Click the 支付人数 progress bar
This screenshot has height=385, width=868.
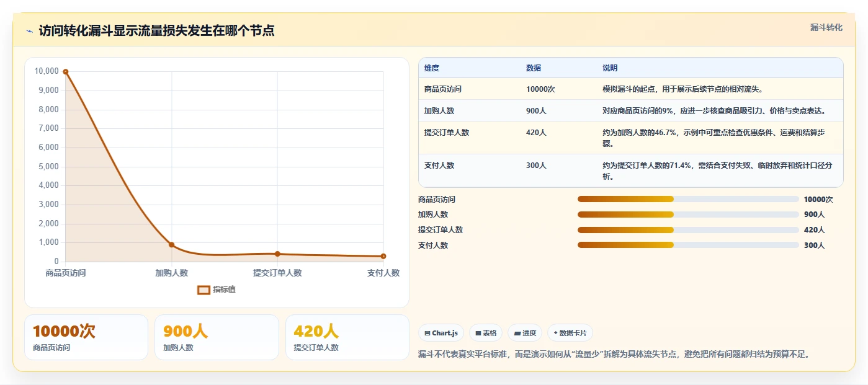pyautogui.click(x=688, y=245)
